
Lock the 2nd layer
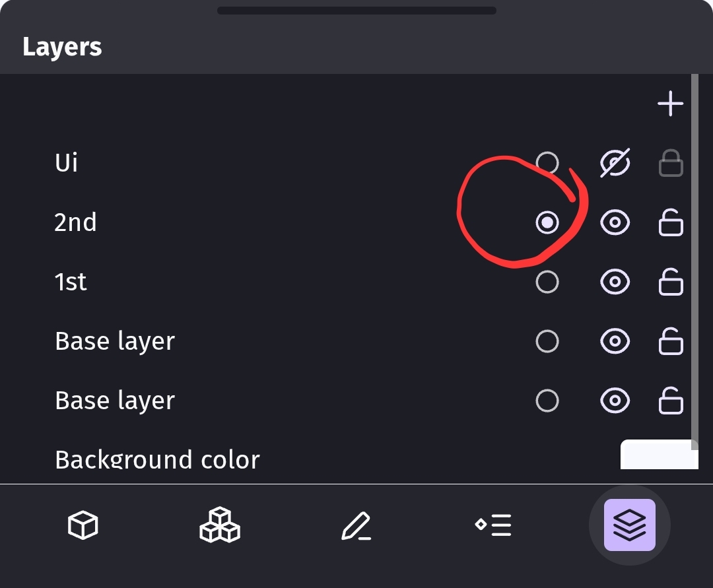click(671, 222)
